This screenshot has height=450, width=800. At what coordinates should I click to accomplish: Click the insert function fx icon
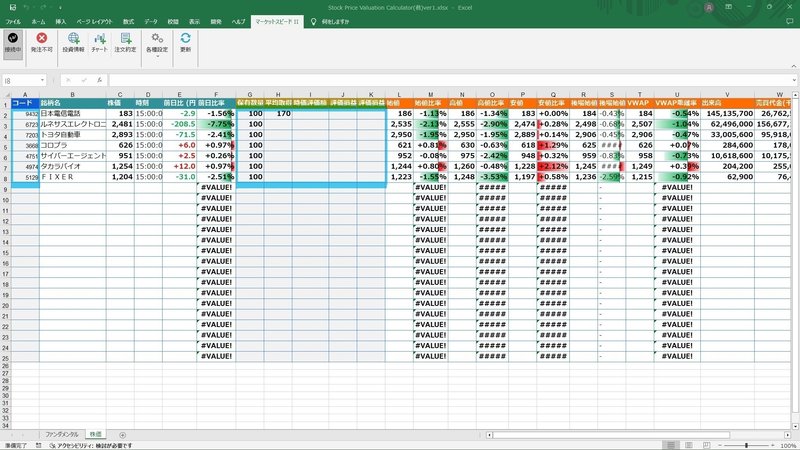pos(99,80)
